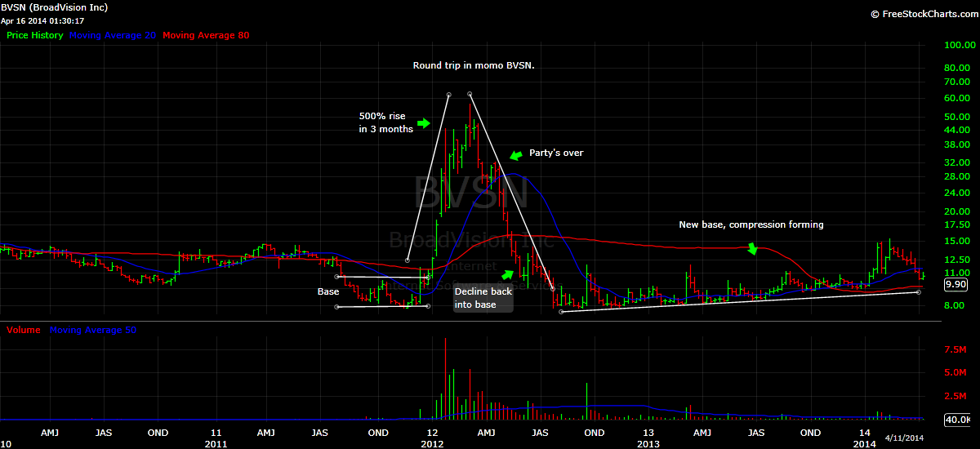980x449 pixels.
Task: Click the 2012 year label on time axis
Action: tap(432, 443)
